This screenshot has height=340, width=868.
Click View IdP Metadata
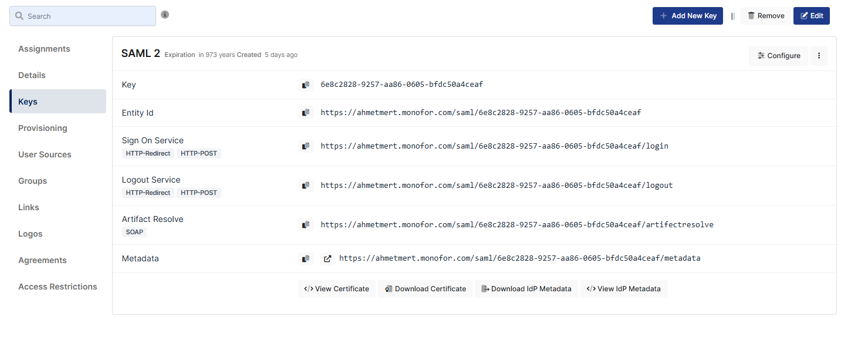click(624, 289)
